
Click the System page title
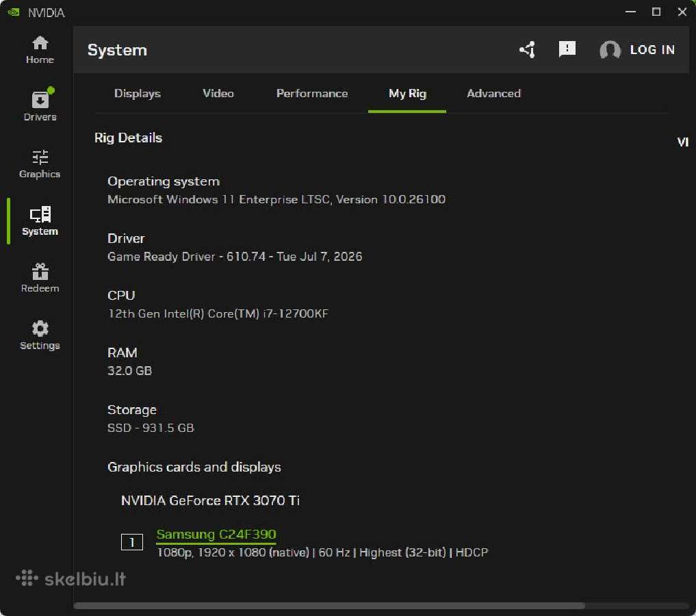[117, 50]
